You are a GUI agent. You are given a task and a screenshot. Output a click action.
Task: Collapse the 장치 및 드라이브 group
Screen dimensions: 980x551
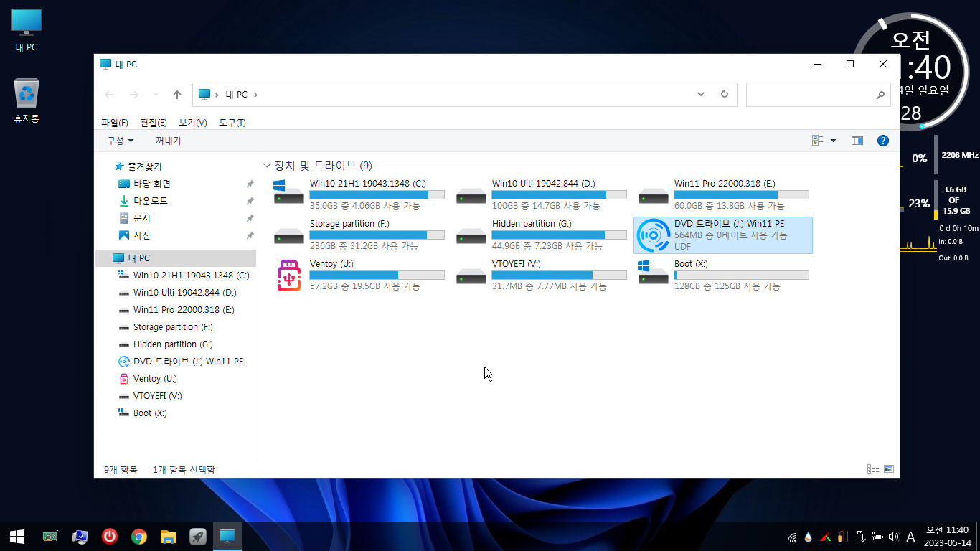(x=268, y=166)
